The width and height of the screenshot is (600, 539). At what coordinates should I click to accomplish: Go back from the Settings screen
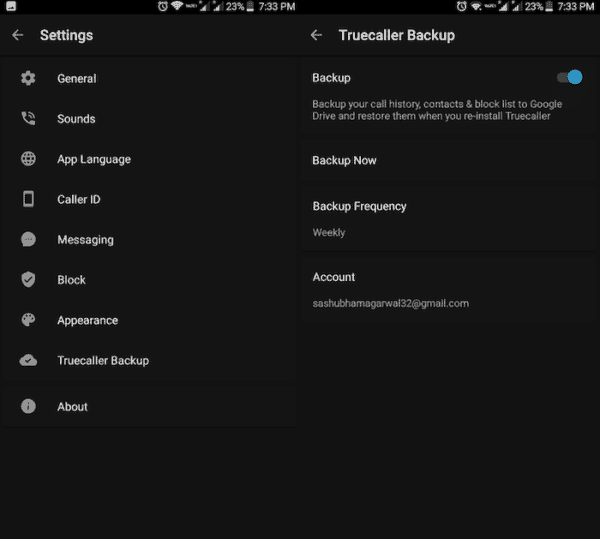click(18, 35)
